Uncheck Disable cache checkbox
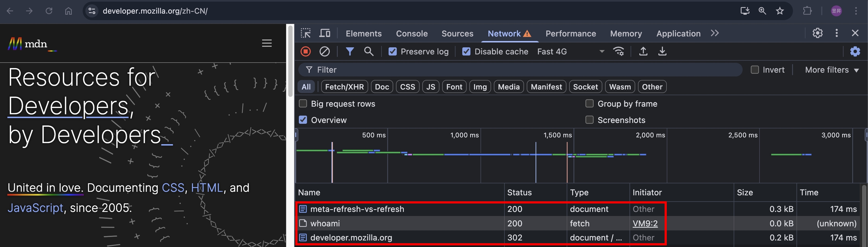The height and width of the screenshot is (247, 868). (466, 52)
